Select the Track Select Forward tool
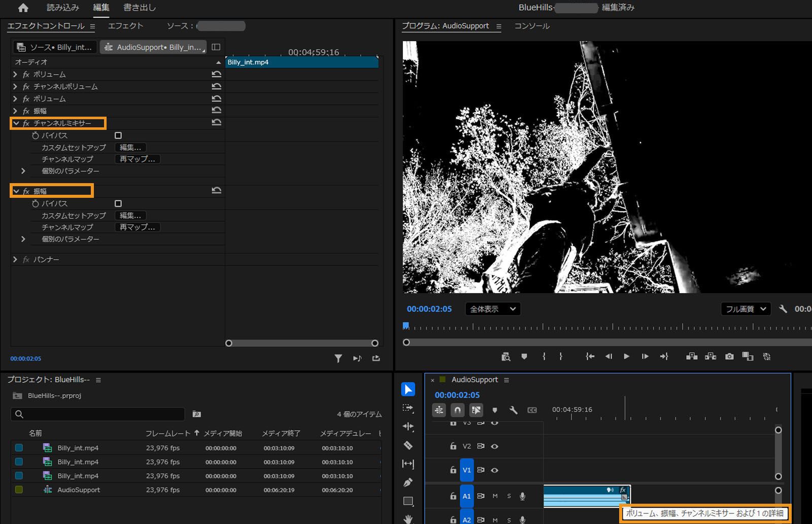Screen dimensions: 812x524 pyautogui.click(x=408, y=408)
